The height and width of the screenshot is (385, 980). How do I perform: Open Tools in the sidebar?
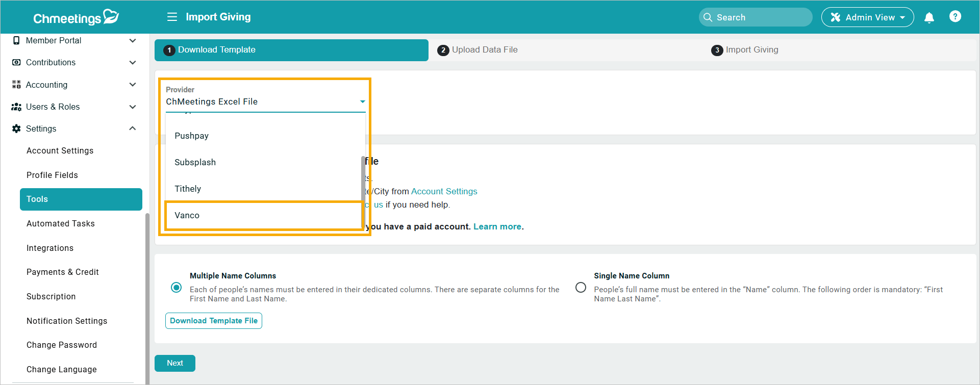(x=81, y=199)
